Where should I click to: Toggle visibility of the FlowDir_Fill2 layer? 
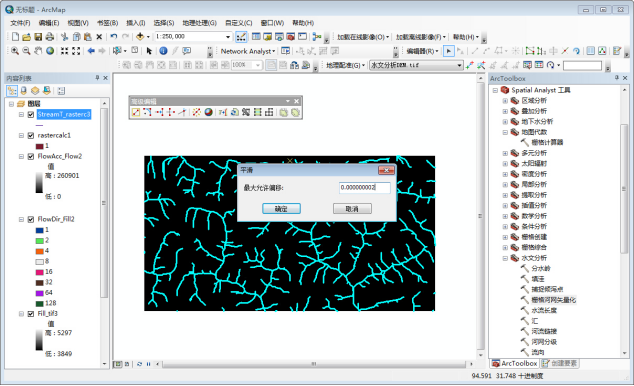[x=31, y=219]
